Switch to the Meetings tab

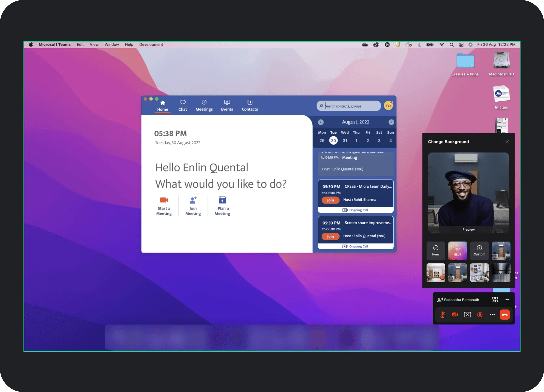pos(204,106)
